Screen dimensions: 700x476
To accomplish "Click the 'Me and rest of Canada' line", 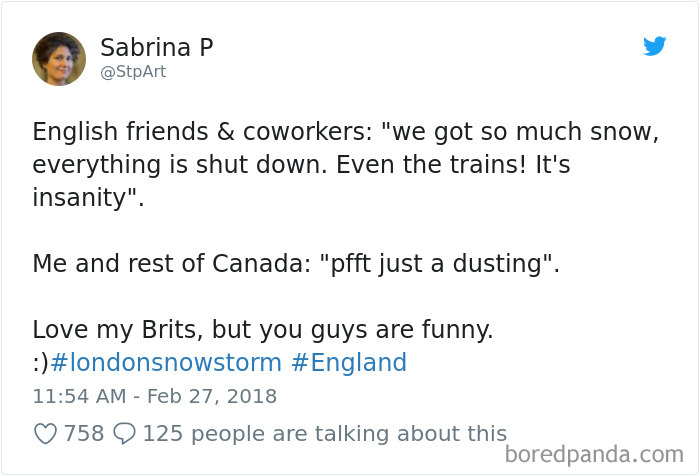I will pyautogui.click(x=296, y=263).
